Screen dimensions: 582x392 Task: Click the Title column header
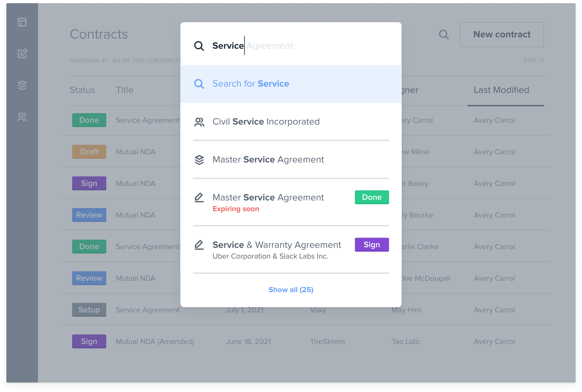click(125, 90)
